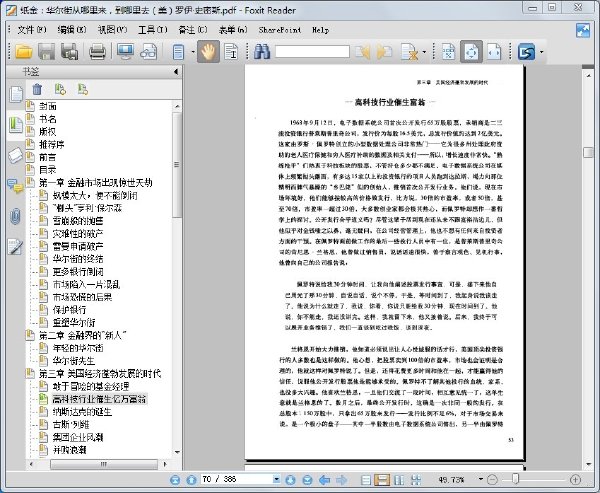
Task: Toggle single page view mode
Action: coord(366,480)
